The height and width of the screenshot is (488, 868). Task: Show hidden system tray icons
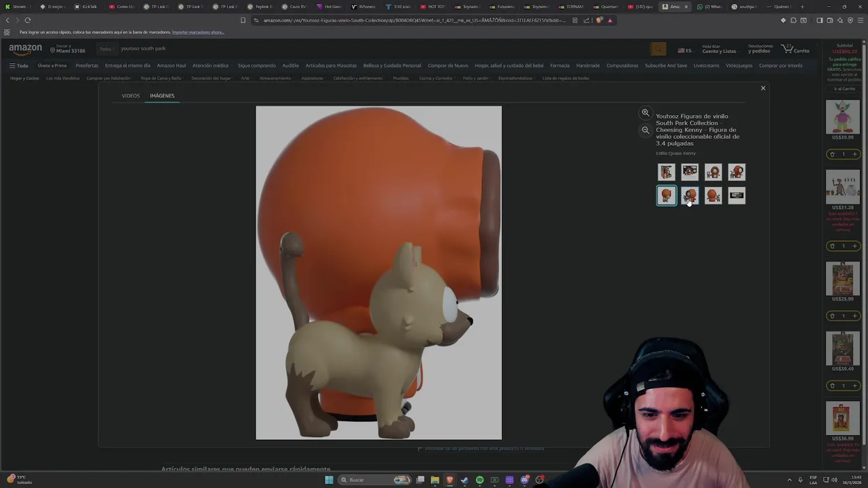(x=789, y=480)
